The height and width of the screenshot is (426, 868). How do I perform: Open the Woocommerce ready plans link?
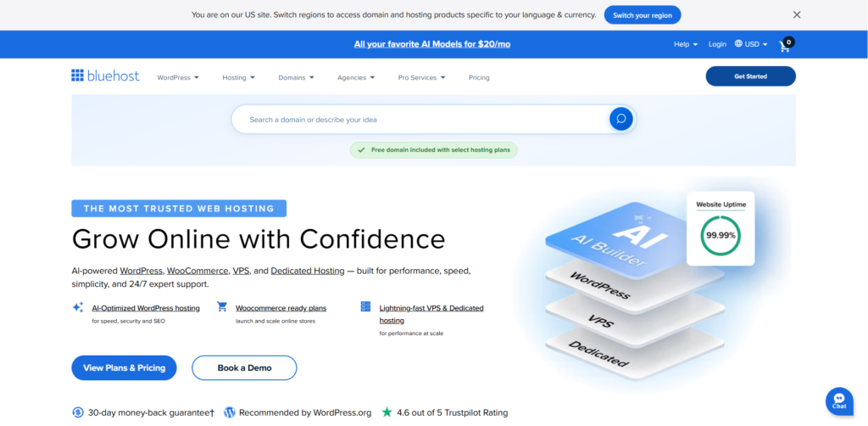[x=281, y=308]
